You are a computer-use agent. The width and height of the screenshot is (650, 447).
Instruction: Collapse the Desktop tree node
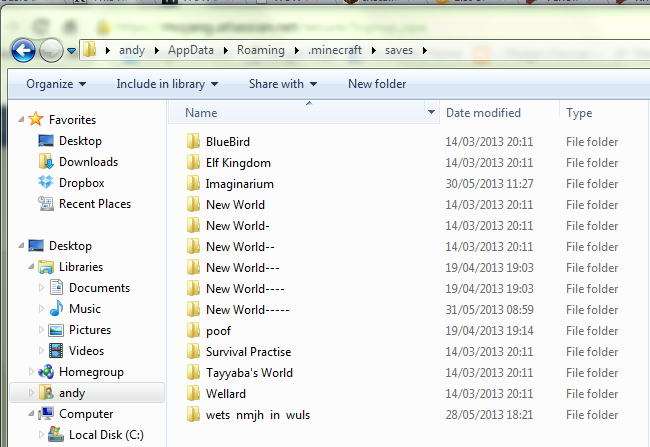pyautogui.click(x=21, y=246)
